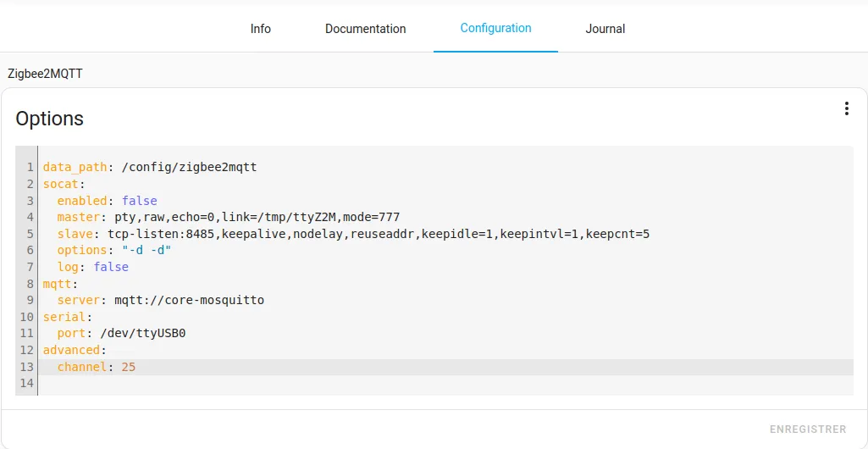This screenshot has width=868, height=449.
Task: Click the slave tcp-listen:8485 line
Action: 353,234
